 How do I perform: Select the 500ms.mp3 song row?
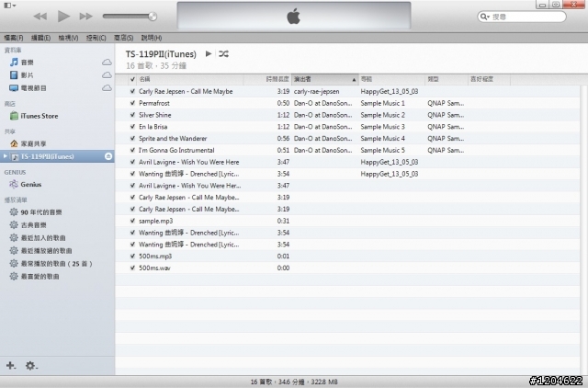click(x=347, y=257)
